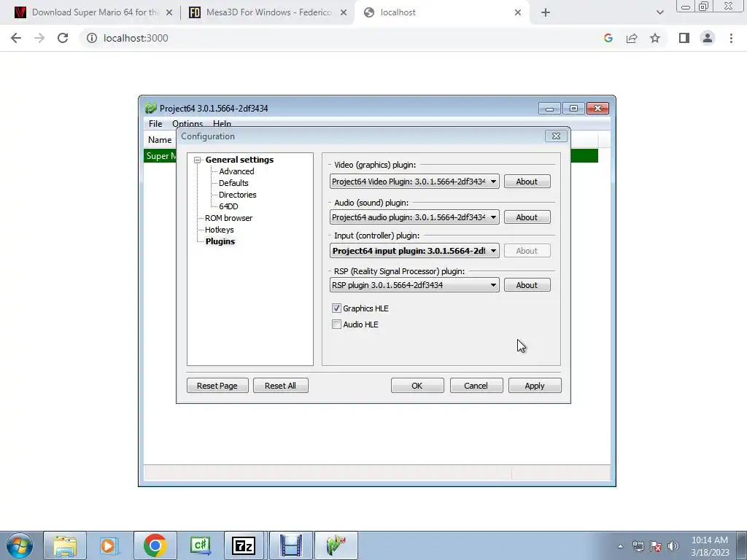Click the Project64 title bar icon
The height and width of the screenshot is (560, 747).
pyautogui.click(x=150, y=108)
